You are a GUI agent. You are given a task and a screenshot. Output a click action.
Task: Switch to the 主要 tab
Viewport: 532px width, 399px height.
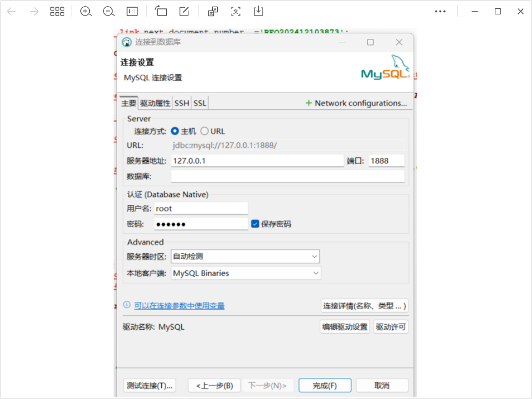pyautogui.click(x=129, y=103)
